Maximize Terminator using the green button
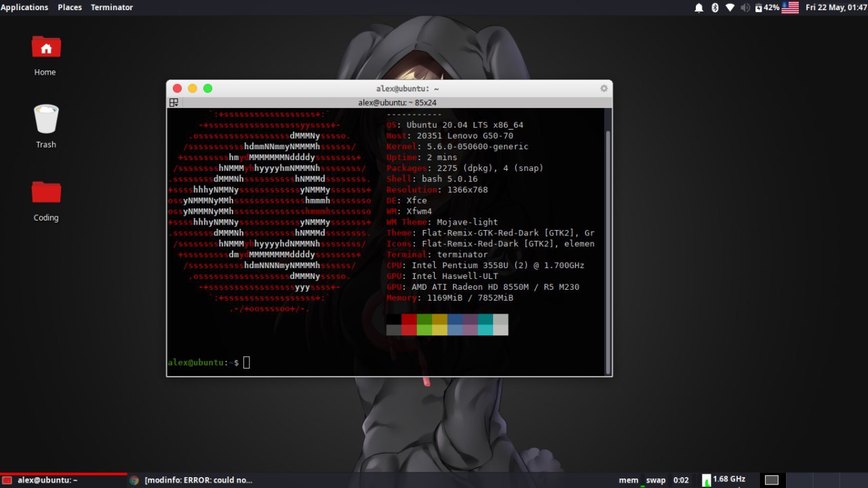Screen dimensions: 868x488 (x=208, y=88)
